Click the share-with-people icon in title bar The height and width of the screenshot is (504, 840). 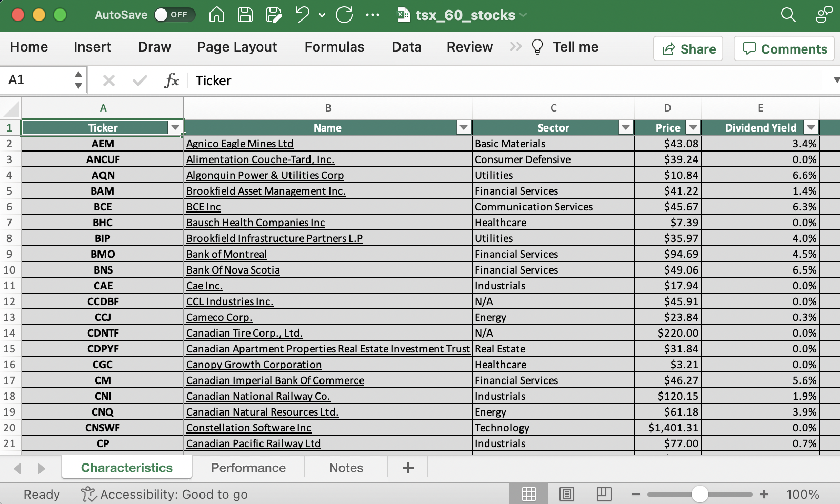[824, 15]
